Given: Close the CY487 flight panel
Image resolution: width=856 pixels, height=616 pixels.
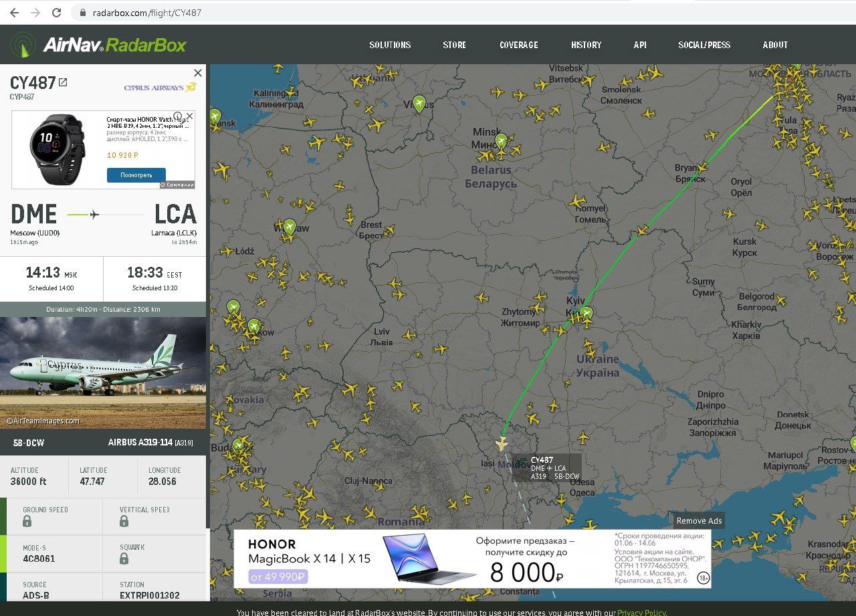Looking at the screenshot, I should click(198, 73).
